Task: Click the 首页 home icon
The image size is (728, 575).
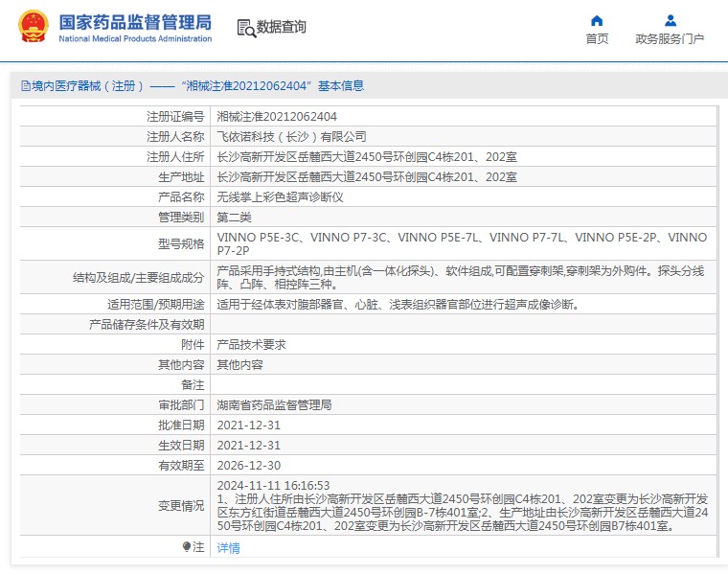Action: coord(597,20)
